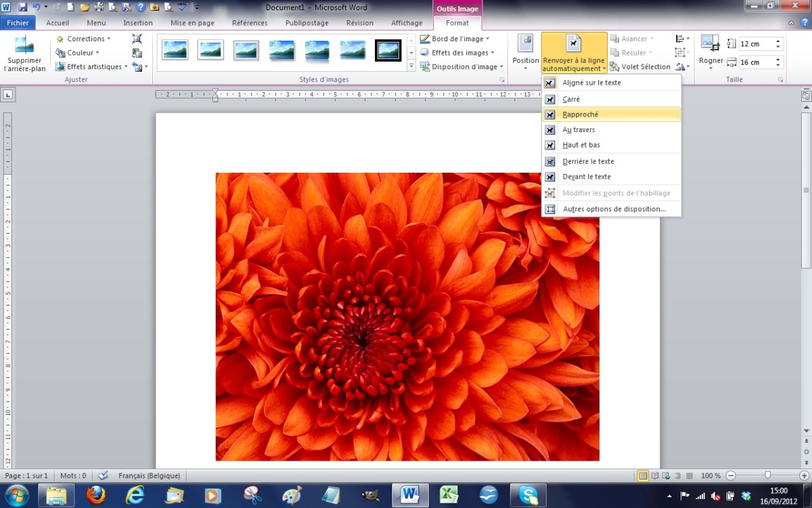Open the Bord de l'image dropdown

pyautogui.click(x=454, y=39)
